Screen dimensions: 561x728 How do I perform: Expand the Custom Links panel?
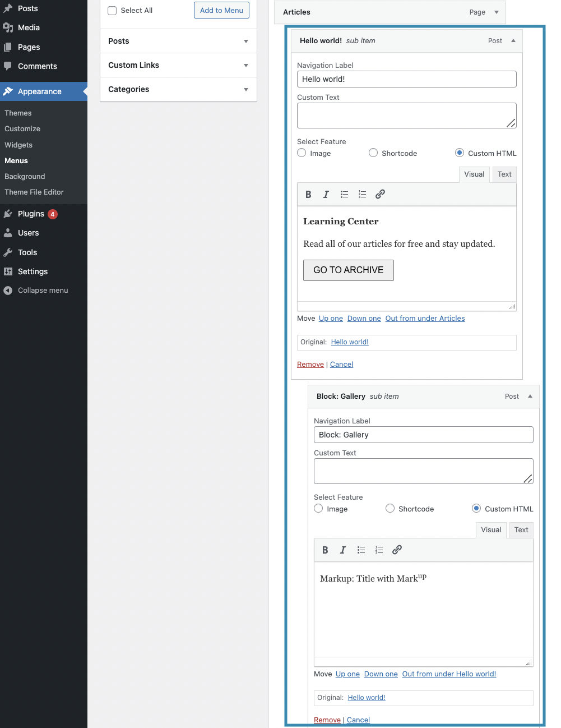pyautogui.click(x=178, y=65)
